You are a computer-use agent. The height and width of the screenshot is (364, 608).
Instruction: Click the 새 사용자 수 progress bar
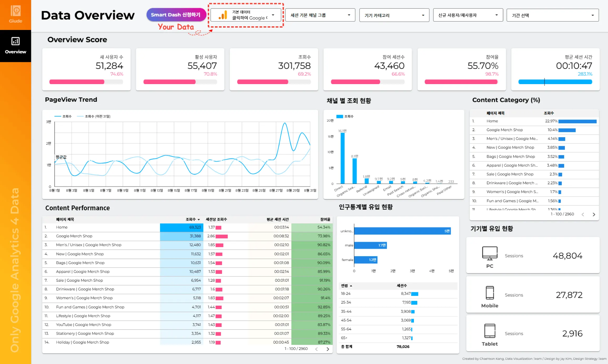coord(86,82)
